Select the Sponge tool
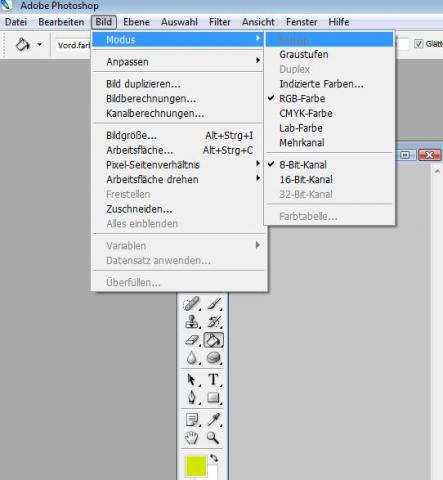This screenshot has height=480, width=443. coord(214,358)
